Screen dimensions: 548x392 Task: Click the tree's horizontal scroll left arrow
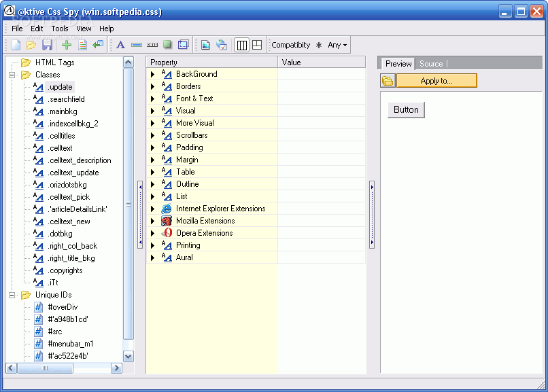tap(11, 368)
